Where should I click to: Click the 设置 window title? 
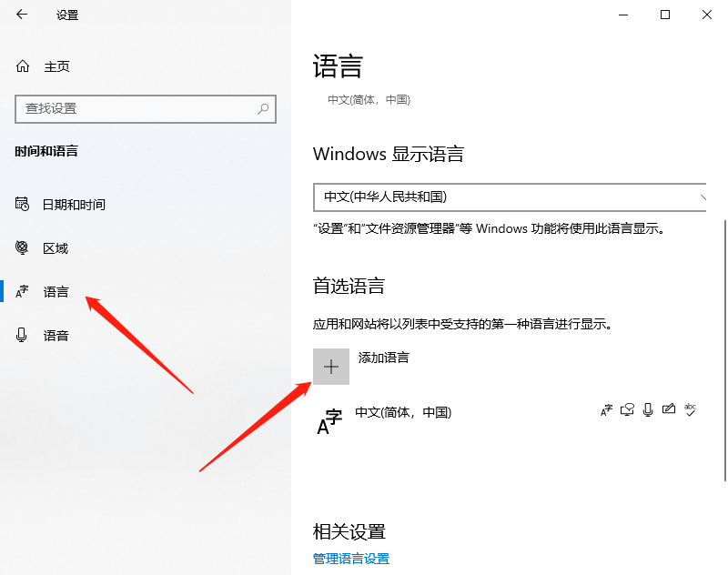tap(67, 15)
